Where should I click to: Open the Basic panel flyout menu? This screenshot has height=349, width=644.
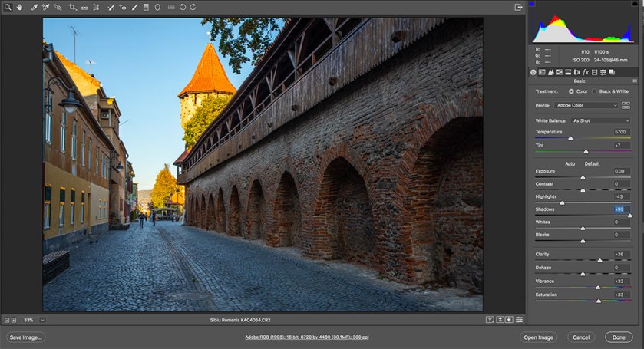pyautogui.click(x=635, y=81)
